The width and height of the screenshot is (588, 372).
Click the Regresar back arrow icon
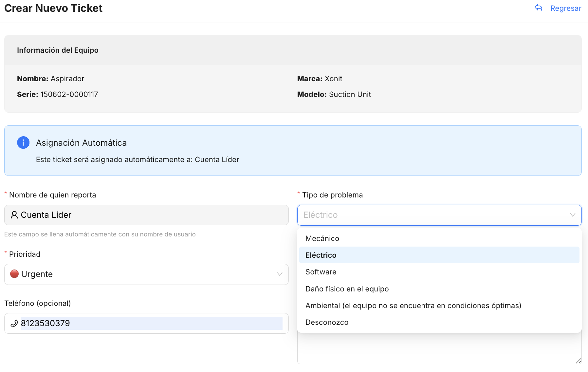click(x=538, y=8)
